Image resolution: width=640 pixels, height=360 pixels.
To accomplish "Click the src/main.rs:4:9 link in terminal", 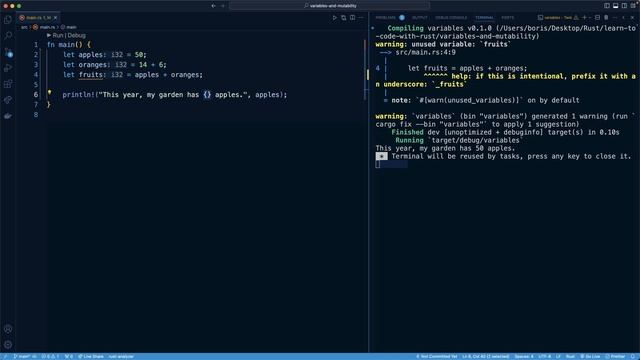I will click(425, 52).
